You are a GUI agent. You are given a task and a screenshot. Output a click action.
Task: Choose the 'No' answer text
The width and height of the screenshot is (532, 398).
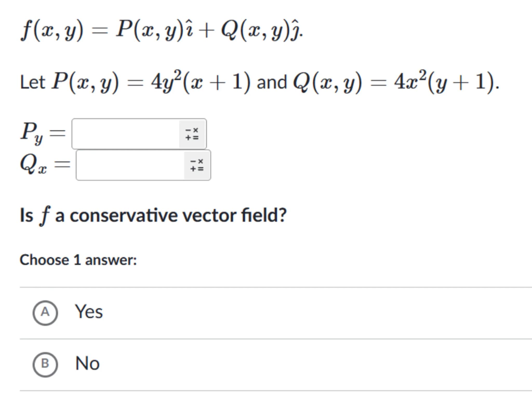click(87, 363)
